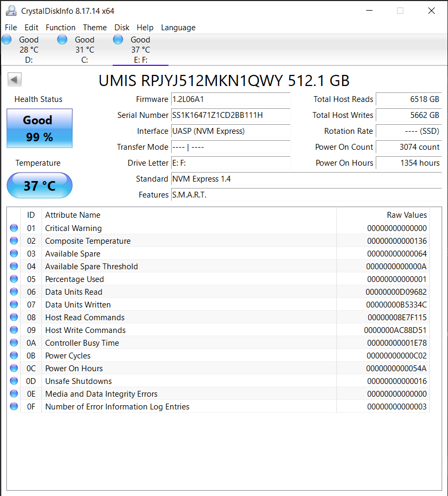Minimize the CrystalDiskInfo window

[369, 11]
